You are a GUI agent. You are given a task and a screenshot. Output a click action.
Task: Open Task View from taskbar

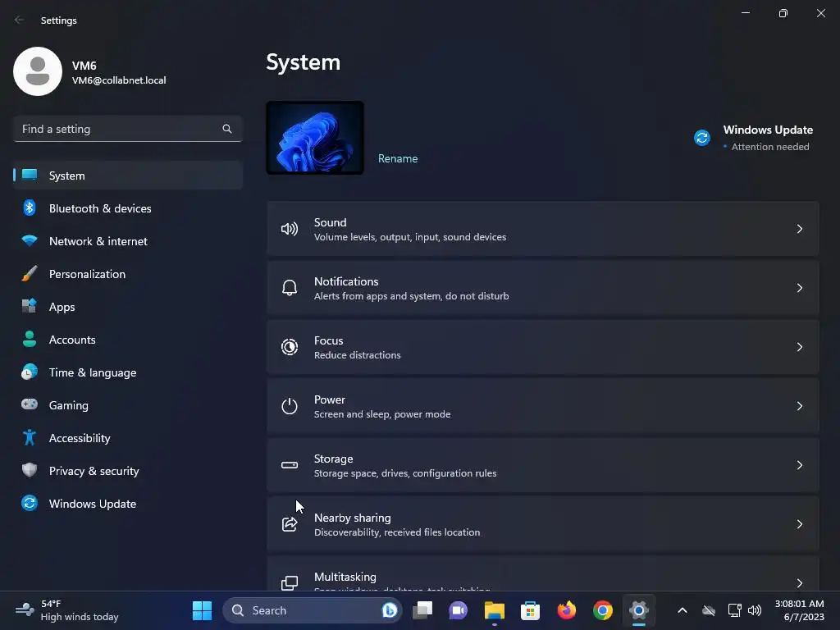[x=422, y=610]
